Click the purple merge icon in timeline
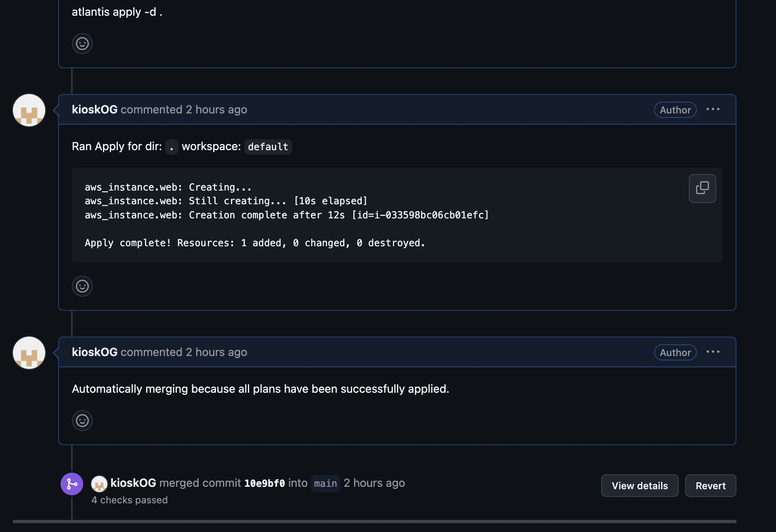This screenshot has width=776, height=532. pyautogui.click(x=72, y=484)
